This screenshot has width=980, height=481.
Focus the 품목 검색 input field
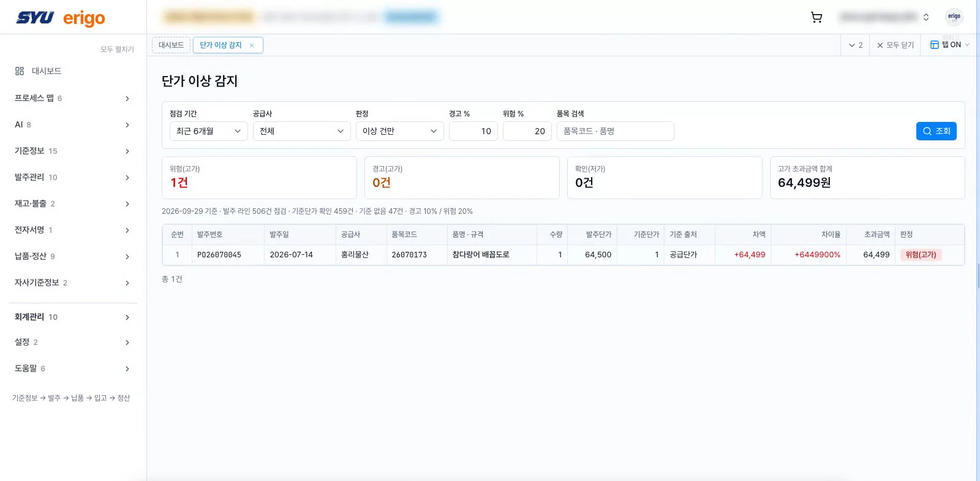616,131
